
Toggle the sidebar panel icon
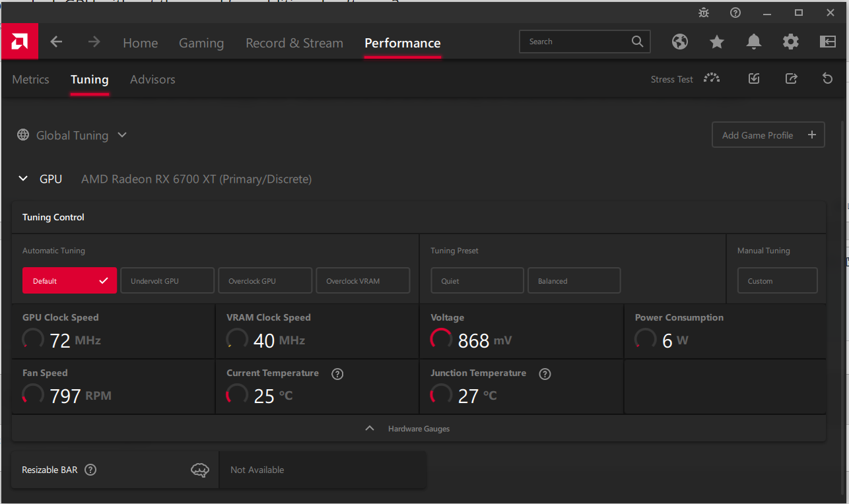click(x=828, y=42)
